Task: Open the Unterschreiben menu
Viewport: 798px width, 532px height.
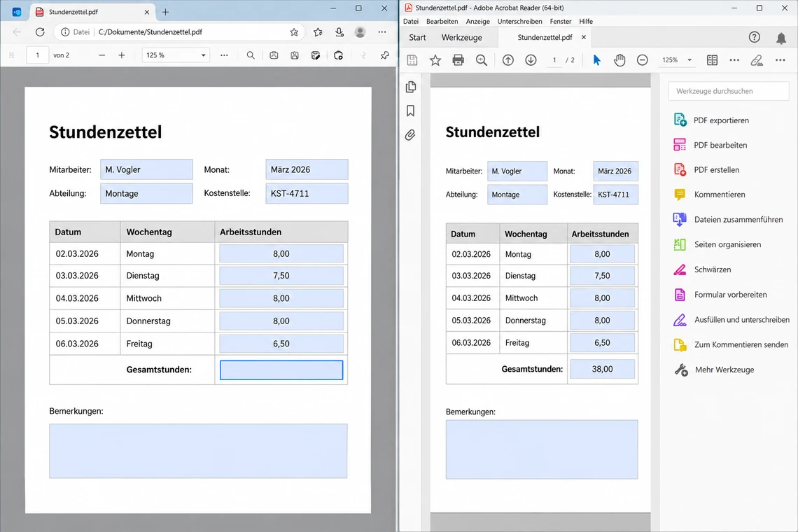Action: point(519,22)
